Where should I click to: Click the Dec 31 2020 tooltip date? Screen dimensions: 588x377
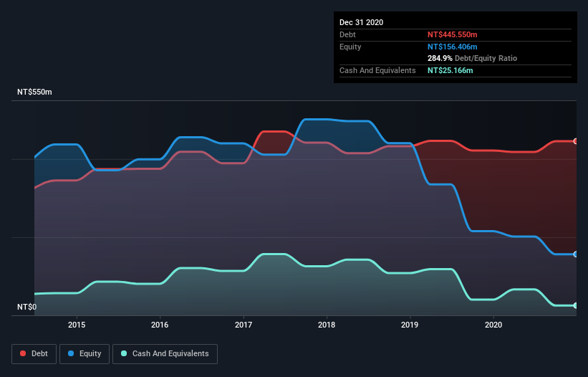pos(362,22)
